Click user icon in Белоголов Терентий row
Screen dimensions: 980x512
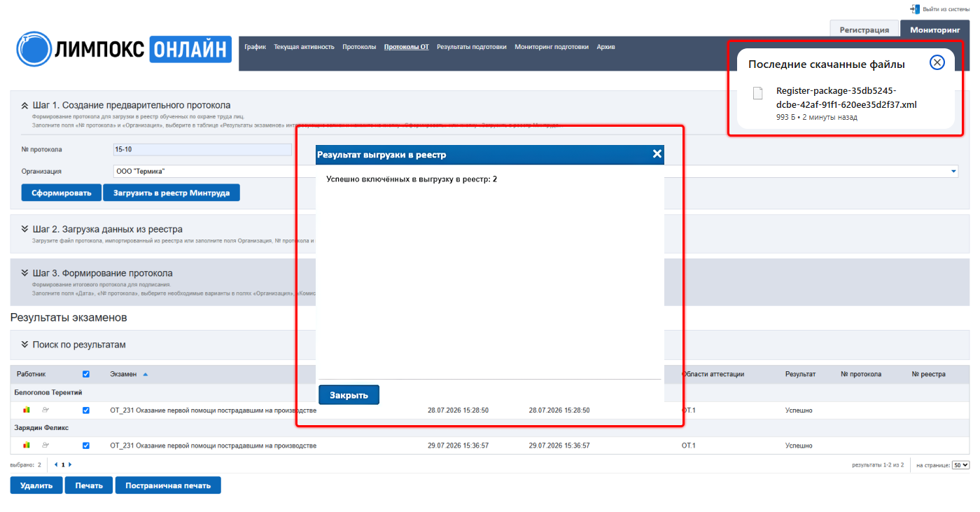pos(45,410)
